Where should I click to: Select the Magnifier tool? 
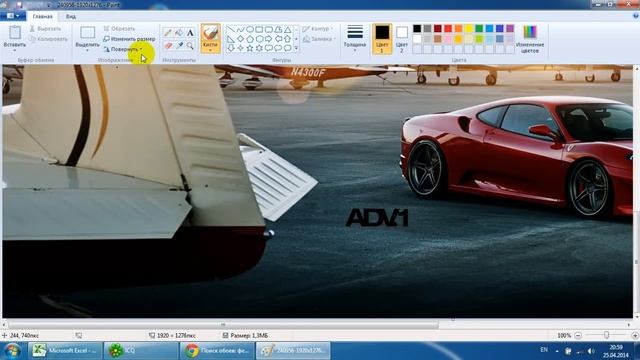coord(190,46)
